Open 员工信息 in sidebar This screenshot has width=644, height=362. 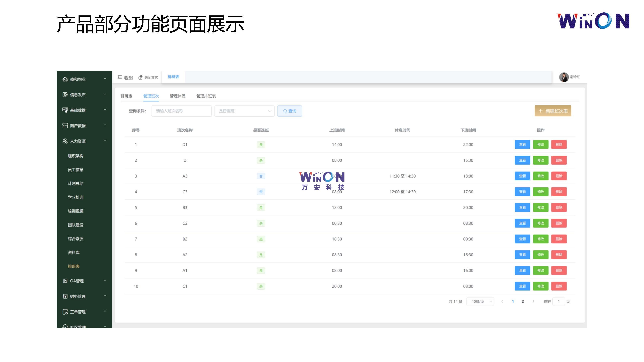(76, 170)
